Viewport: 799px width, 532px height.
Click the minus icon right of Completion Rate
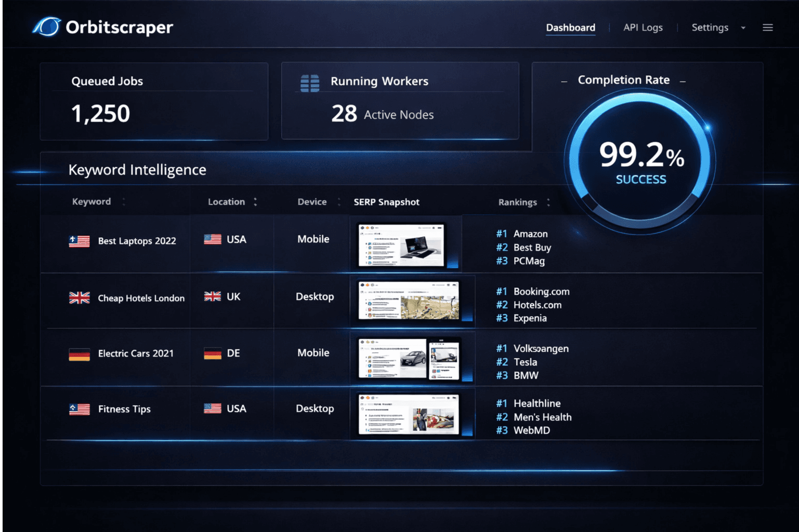(682, 81)
